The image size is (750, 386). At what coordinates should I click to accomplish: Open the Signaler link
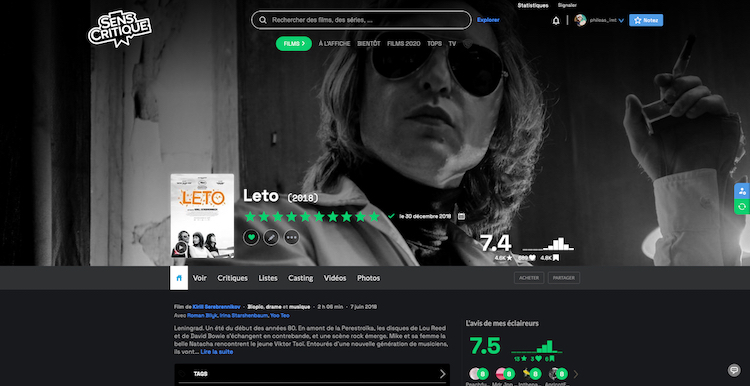tap(567, 5)
